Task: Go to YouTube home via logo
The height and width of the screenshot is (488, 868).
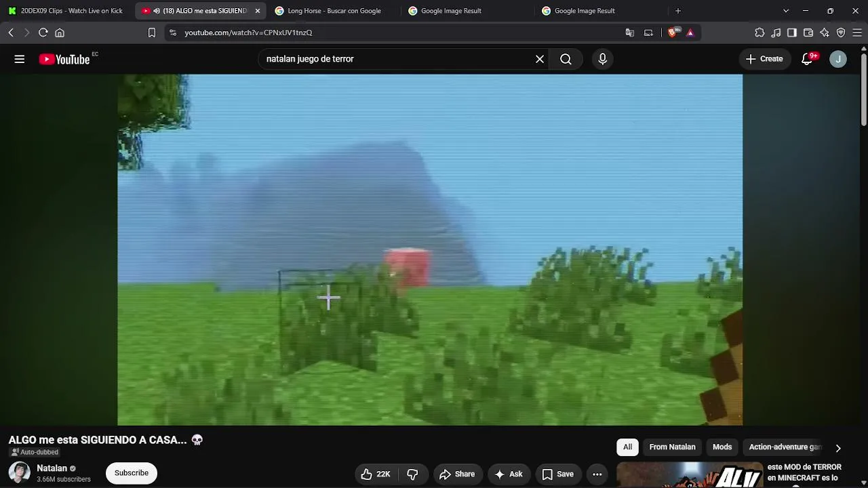Action: tap(64, 59)
